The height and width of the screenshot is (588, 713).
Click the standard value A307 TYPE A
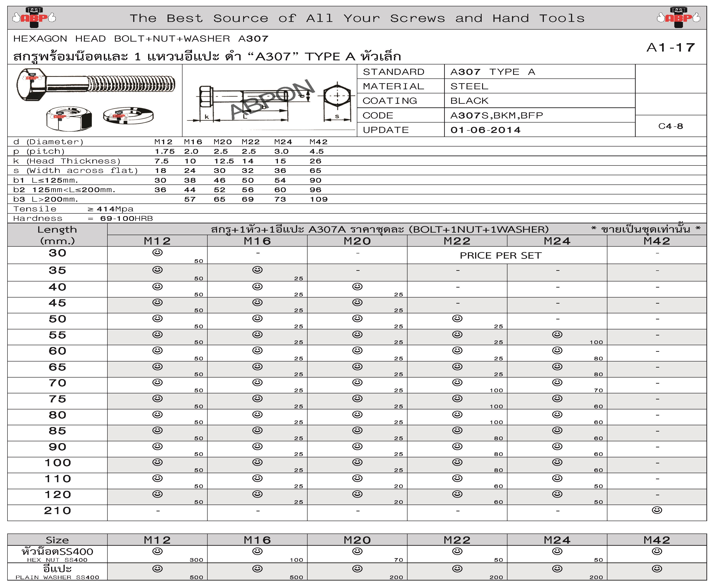coord(493,72)
